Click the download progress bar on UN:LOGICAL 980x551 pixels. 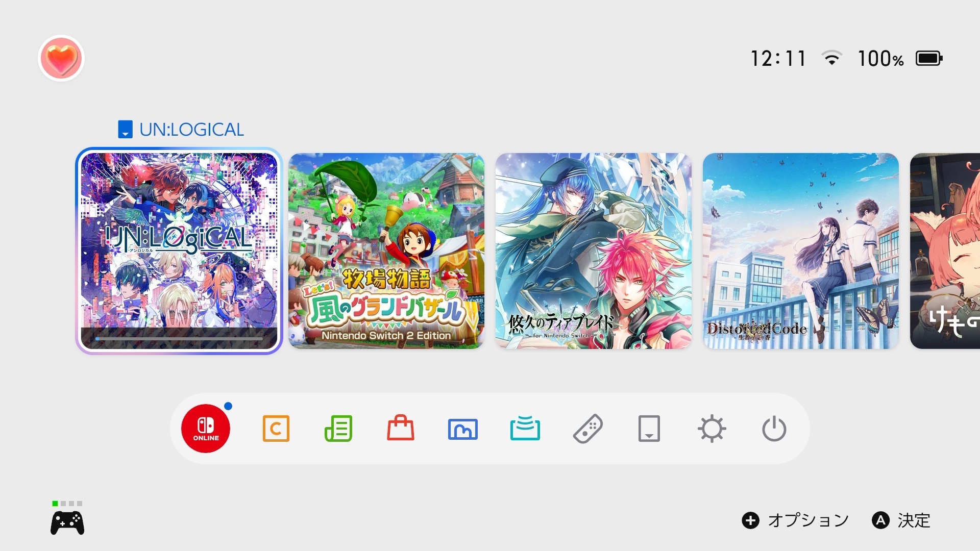[x=179, y=338]
